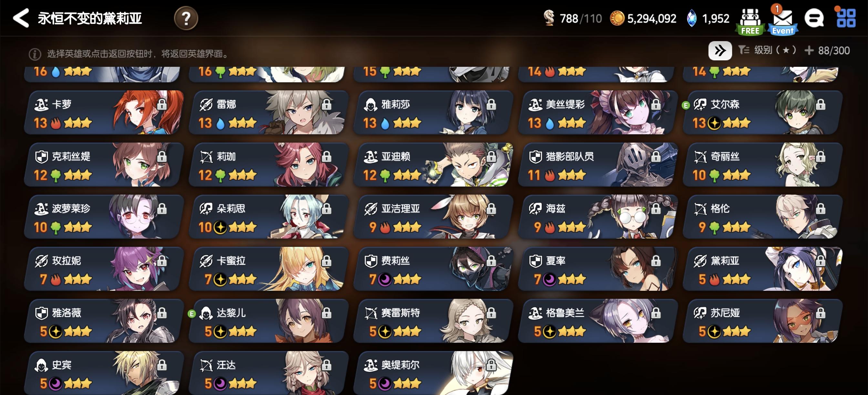Toggle the lock on 雷娜's card
Screen dimensions: 868x395
tap(326, 104)
